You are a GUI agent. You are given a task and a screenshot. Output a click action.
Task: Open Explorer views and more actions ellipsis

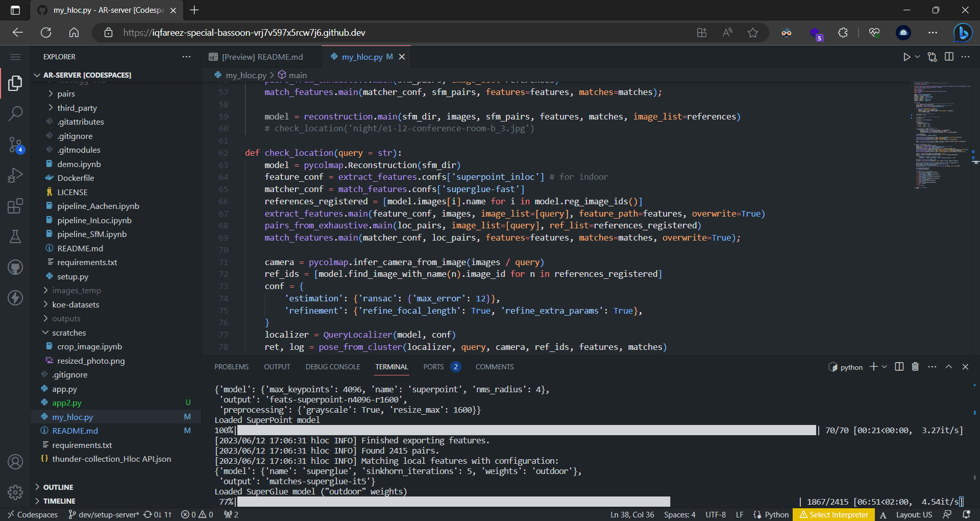click(186, 57)
